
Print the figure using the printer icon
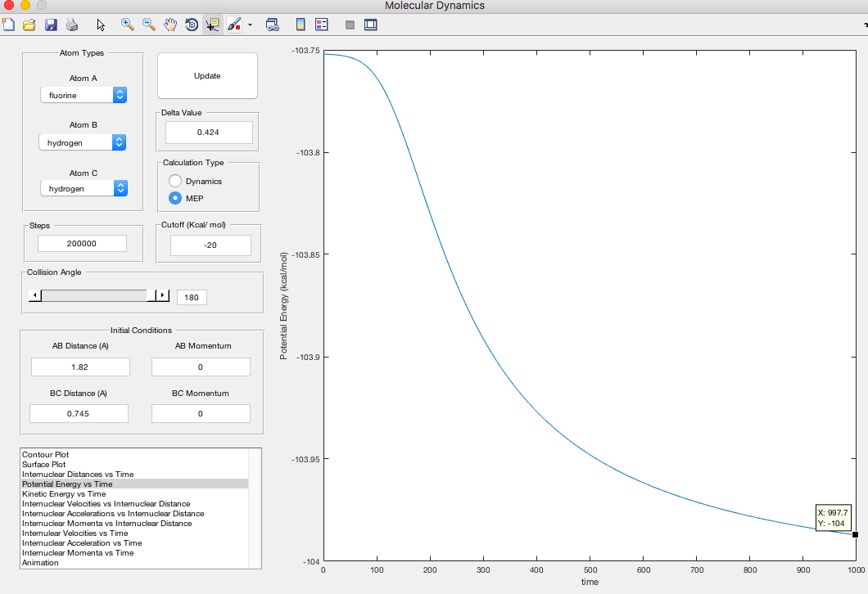tap(72, 25)
